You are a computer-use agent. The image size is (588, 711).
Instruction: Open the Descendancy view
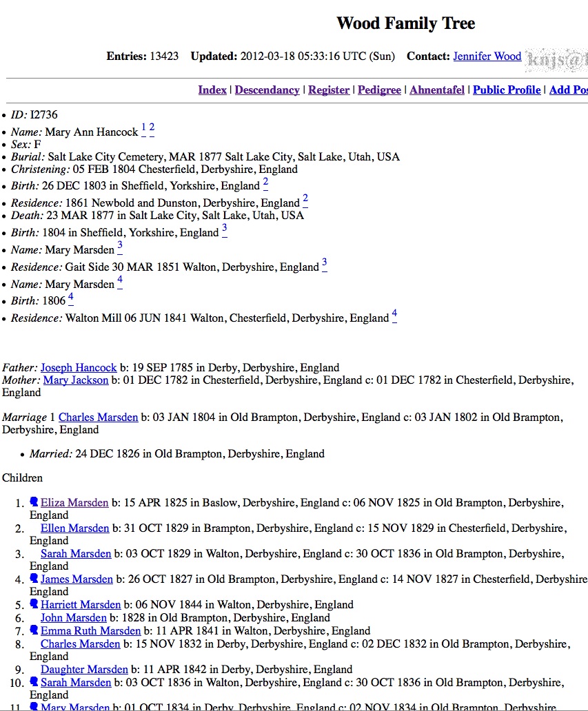click(x=267, y=90)
